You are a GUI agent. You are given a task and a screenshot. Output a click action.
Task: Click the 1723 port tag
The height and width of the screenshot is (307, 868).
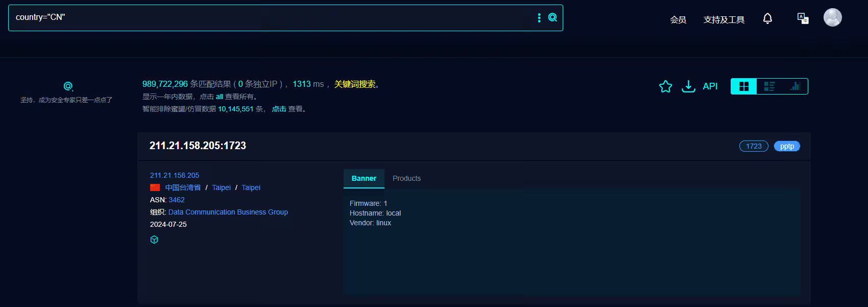(754, 146)
